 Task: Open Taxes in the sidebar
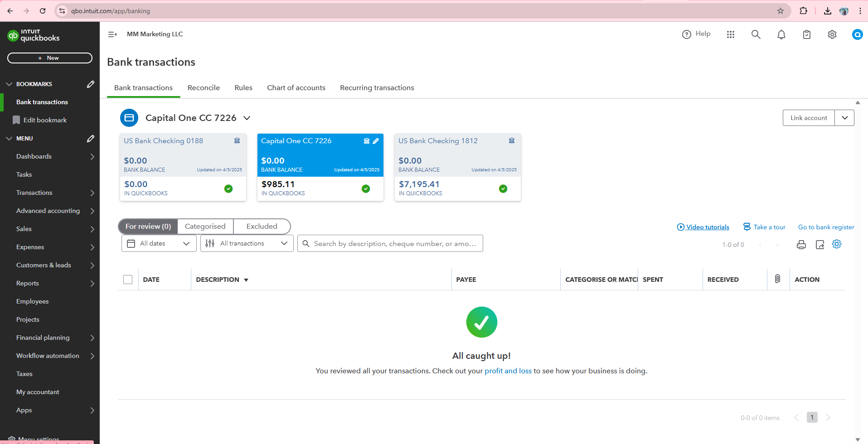coord(24,374)
